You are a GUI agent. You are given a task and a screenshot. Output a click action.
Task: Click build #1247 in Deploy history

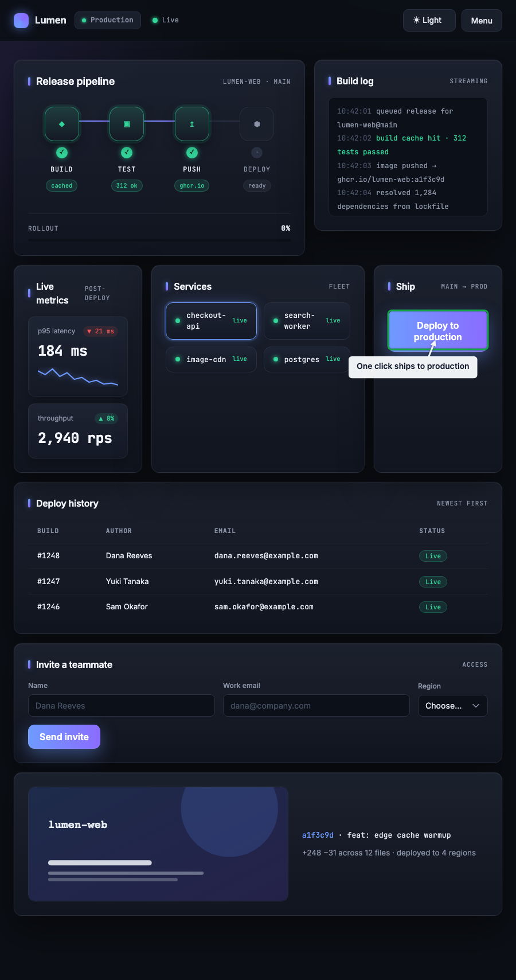[x=49, y=581]
